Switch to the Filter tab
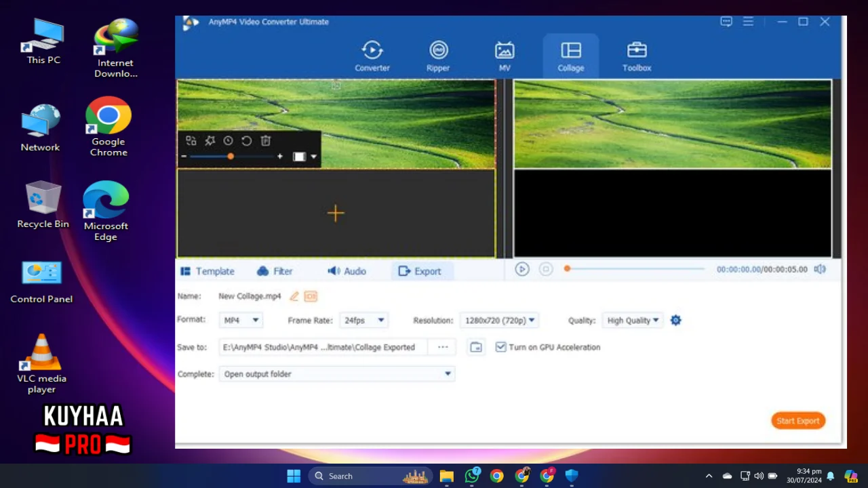 click(275, 271)
